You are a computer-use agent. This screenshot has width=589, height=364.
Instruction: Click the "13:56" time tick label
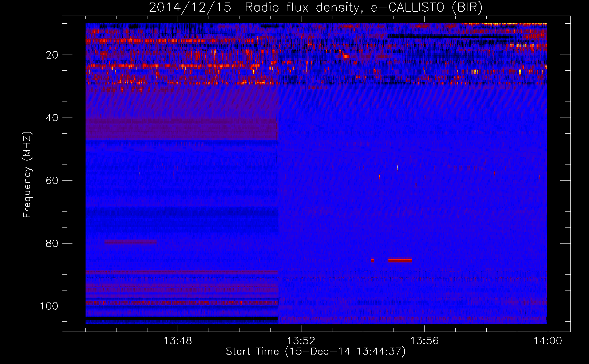pyautogui.click(x=424, y=341)
